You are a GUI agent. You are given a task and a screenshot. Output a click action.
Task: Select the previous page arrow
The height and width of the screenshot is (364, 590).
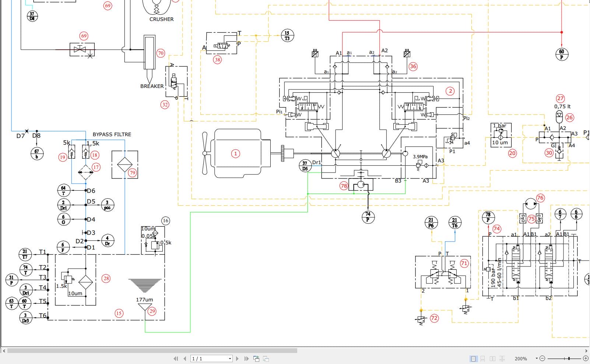point(185,358)
